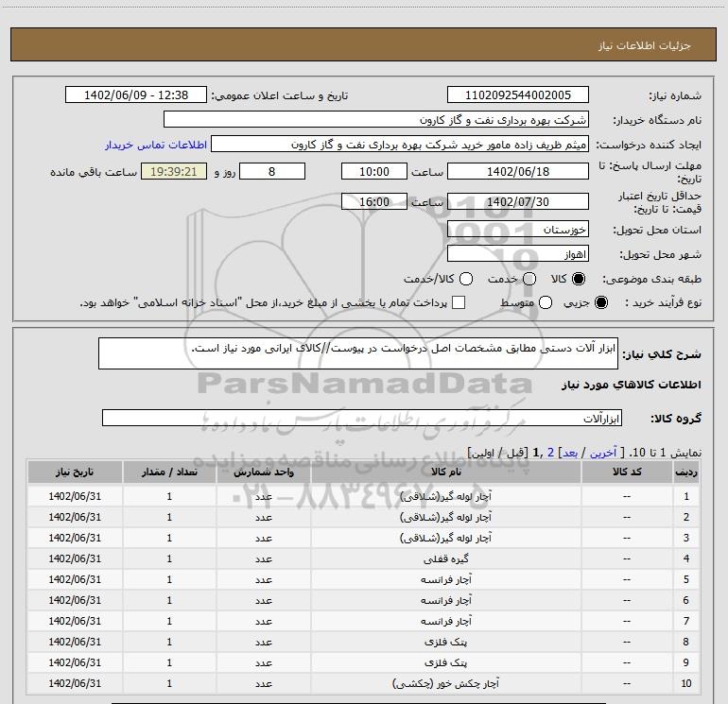
Task: Click the 10:00 deadline time field
Action: (x=374, y=171)
